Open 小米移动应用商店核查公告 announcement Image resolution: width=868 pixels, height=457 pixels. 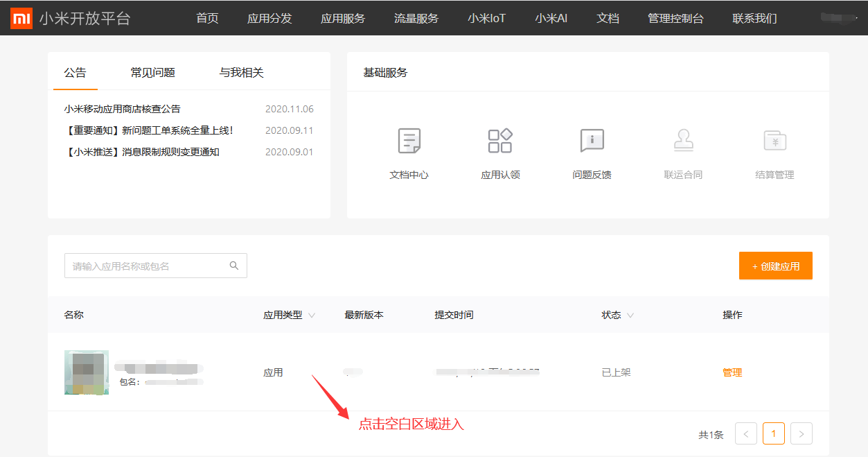click(x=123, y=109)
